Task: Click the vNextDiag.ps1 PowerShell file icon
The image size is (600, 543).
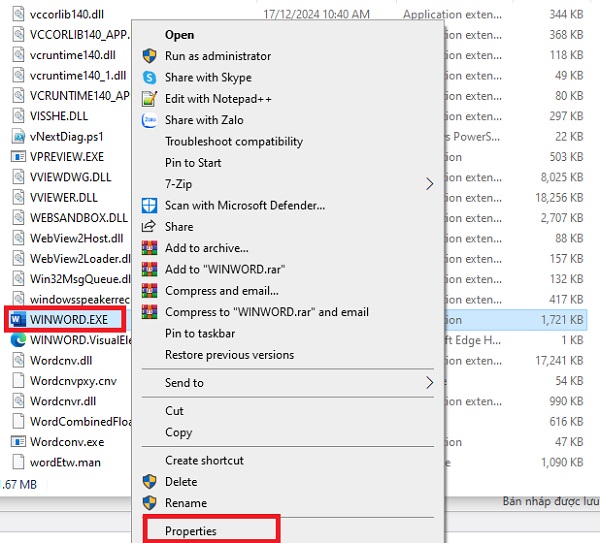Action: click(18, 137)
